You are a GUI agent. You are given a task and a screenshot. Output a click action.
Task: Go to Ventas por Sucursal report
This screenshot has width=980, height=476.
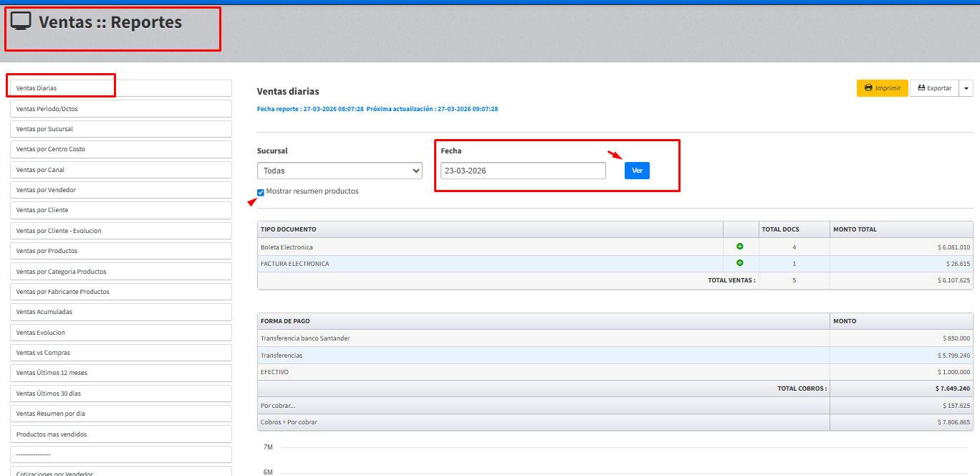click(120, 129)
